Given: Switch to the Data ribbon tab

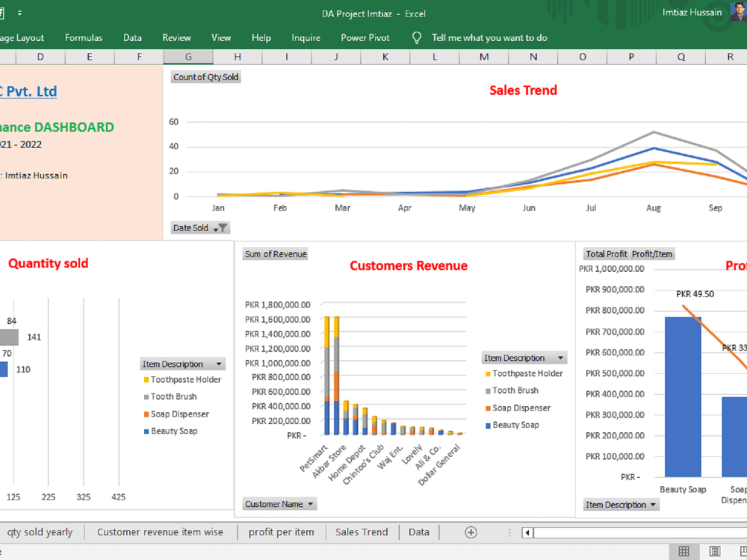Looking at the screenshot, I should click(x=132, y=37).
